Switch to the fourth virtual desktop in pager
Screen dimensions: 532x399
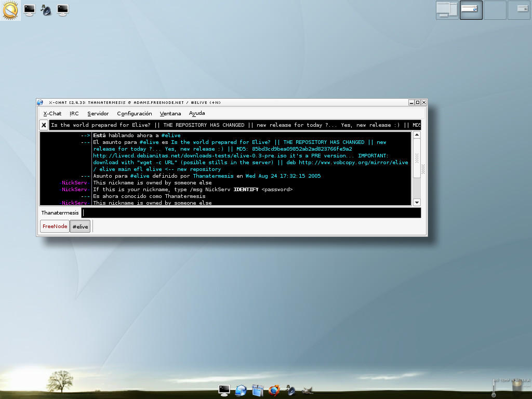pos(518,9)
